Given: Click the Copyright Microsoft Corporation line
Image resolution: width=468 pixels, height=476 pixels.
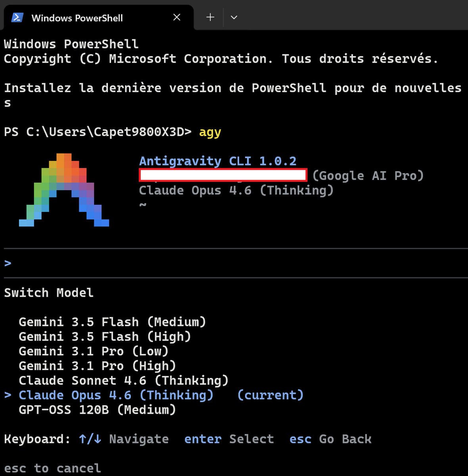Looking at the screenshot, I should (x=221, y=59).
